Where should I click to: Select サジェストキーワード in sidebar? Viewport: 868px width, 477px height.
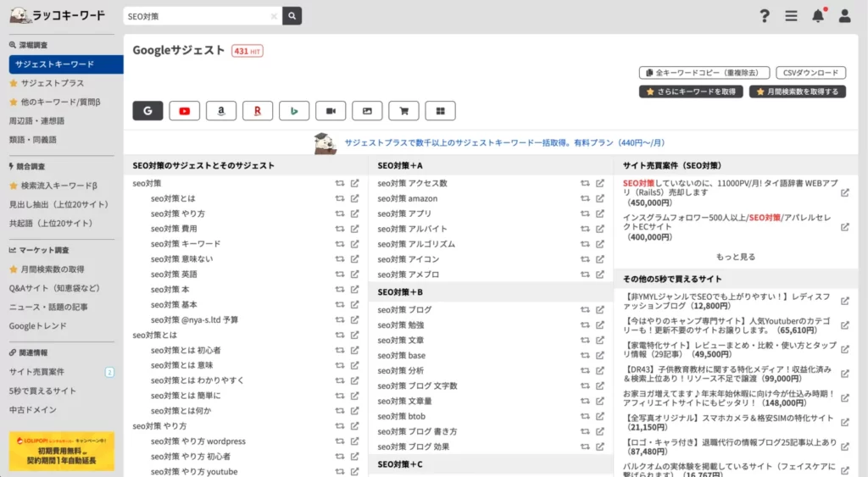66,64
